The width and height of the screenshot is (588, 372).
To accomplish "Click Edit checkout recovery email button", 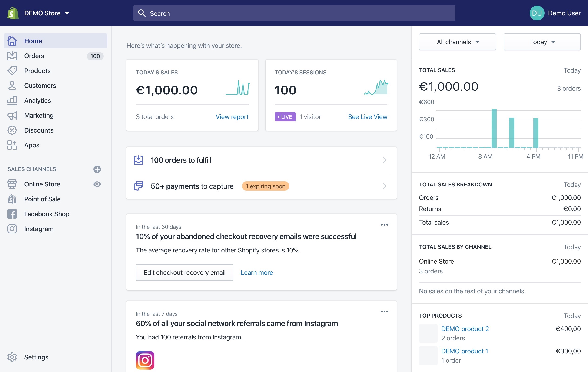I will tap(184, 272).
